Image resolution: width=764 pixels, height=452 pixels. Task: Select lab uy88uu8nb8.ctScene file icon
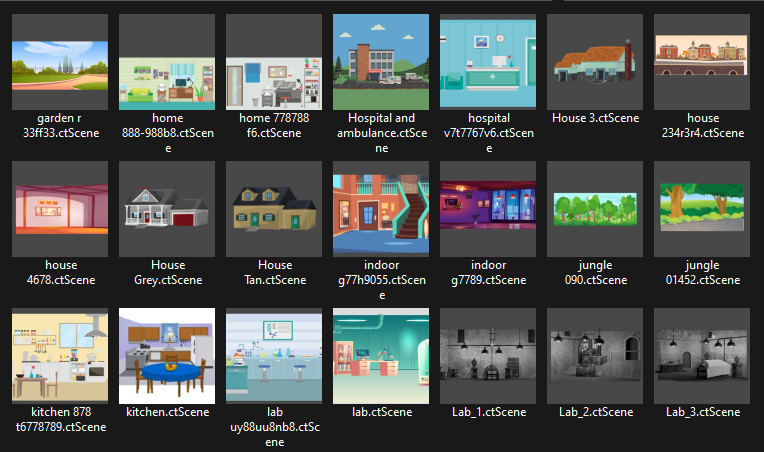click(x=274, y=356)
